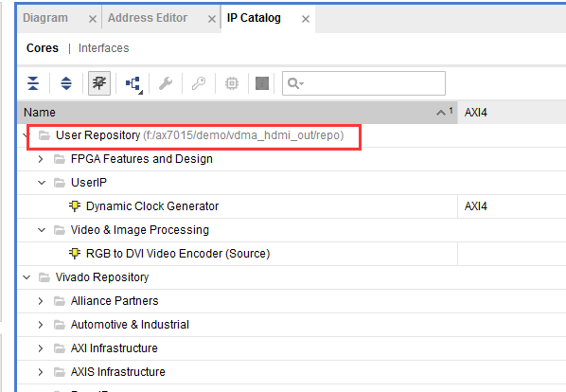Click the group by hierarchy icon
Viewport: 566px width, 392px height.
point(133,83)
